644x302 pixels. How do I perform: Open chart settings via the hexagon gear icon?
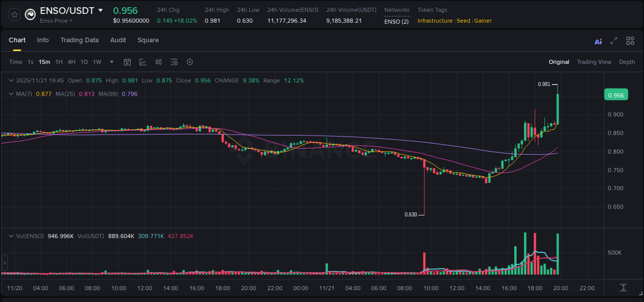tap(190, 62)
